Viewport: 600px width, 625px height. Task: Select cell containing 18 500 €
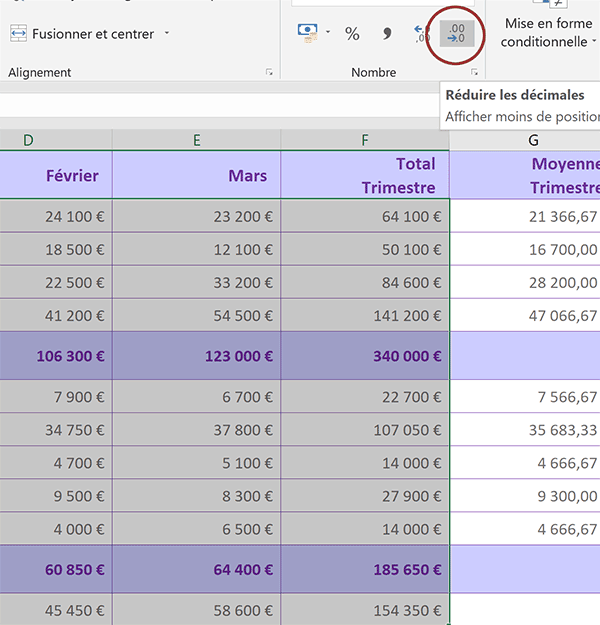[x=56, y=249]
